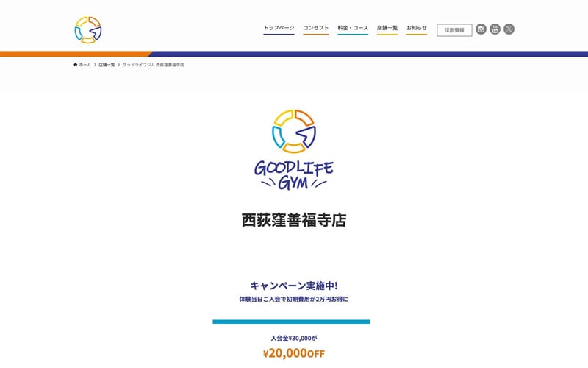Open the お知らせ menu item
The width and height of the screenshot is (588, 368).
(417, 28)
